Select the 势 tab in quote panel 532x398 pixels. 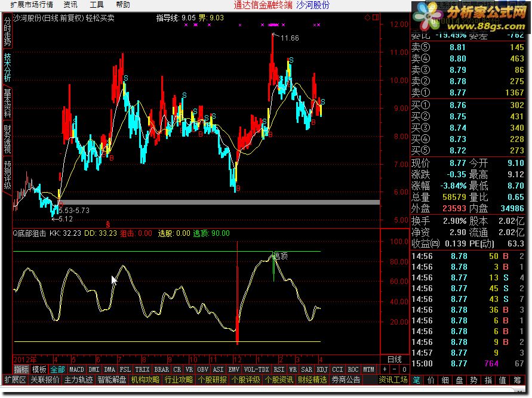tap(473, 380)
